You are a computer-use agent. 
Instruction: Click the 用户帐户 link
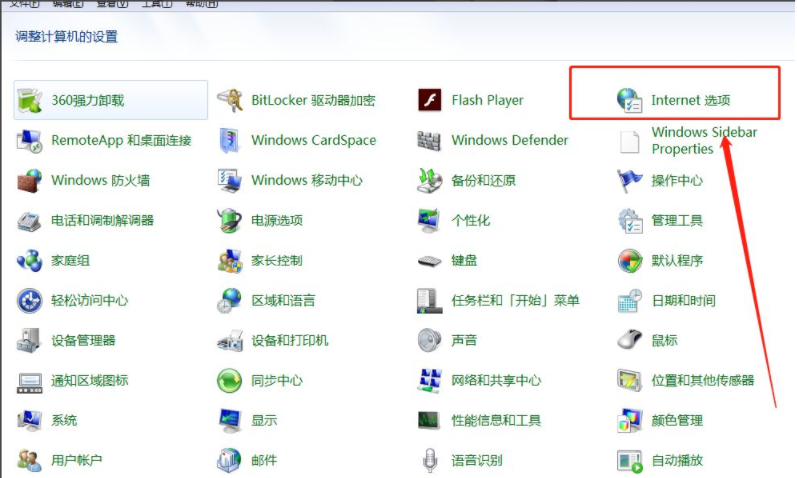77,460
